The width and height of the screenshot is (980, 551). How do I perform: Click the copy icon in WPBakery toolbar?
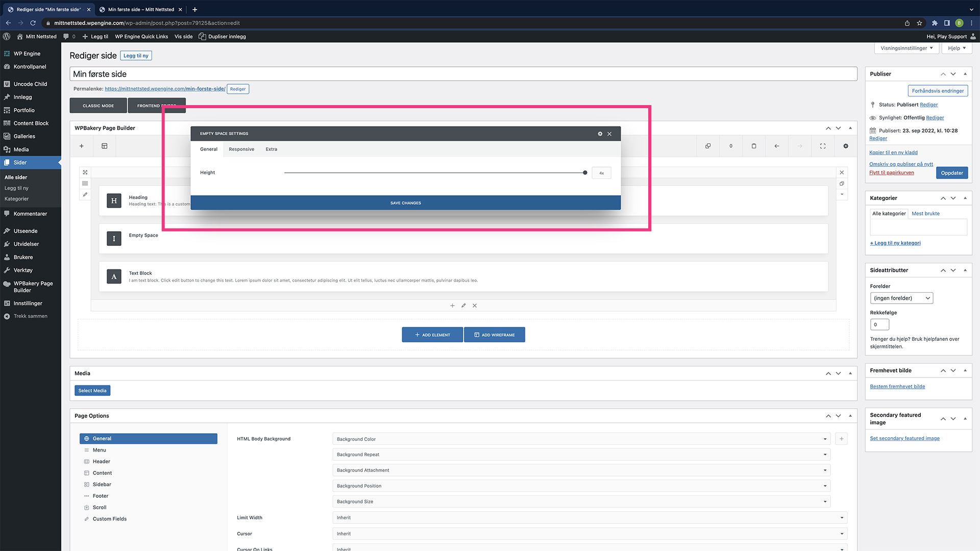coord(708,146)
